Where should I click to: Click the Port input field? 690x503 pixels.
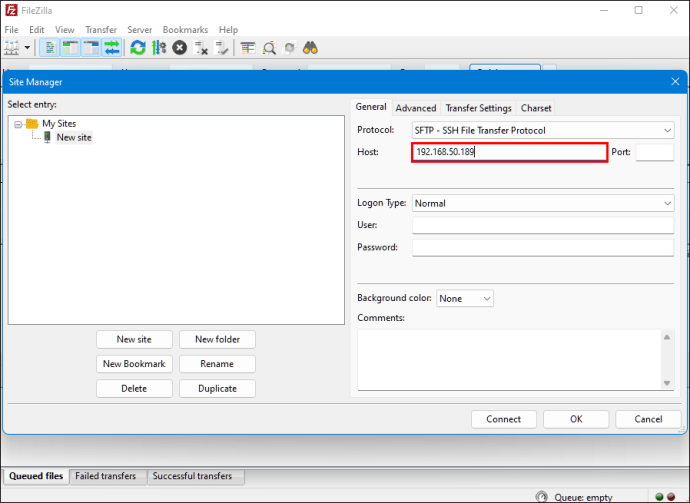[655, 152]
